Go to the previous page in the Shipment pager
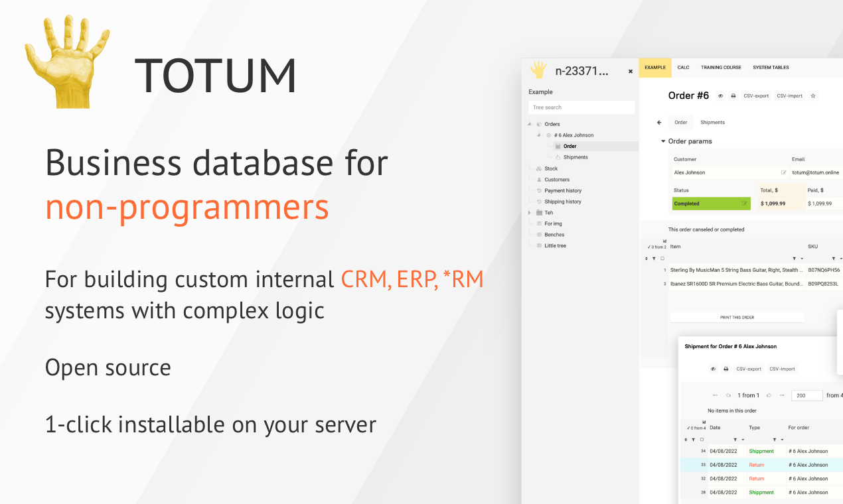The width and height of the screenshot is (843, 504). [728, 395]
